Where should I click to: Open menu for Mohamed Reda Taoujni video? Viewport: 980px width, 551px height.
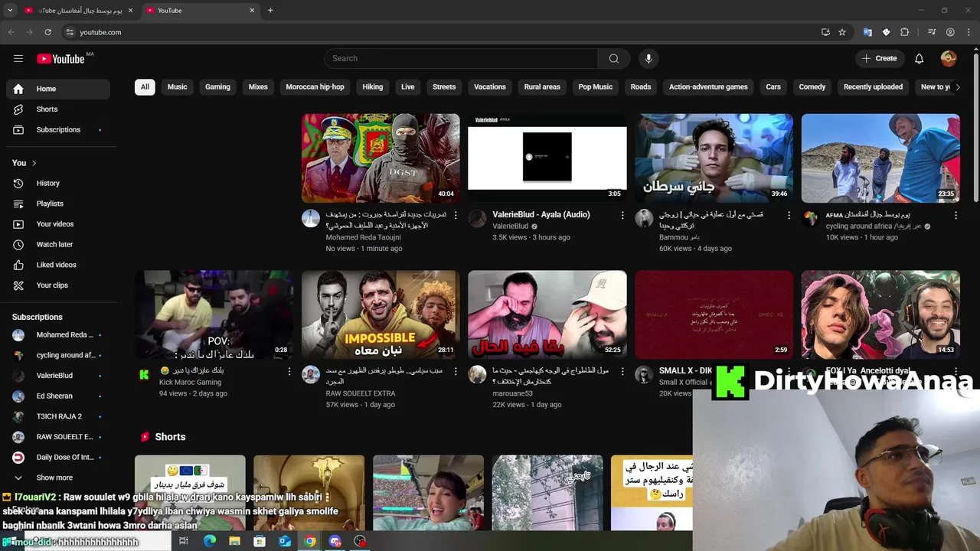[x=456, y=216]
